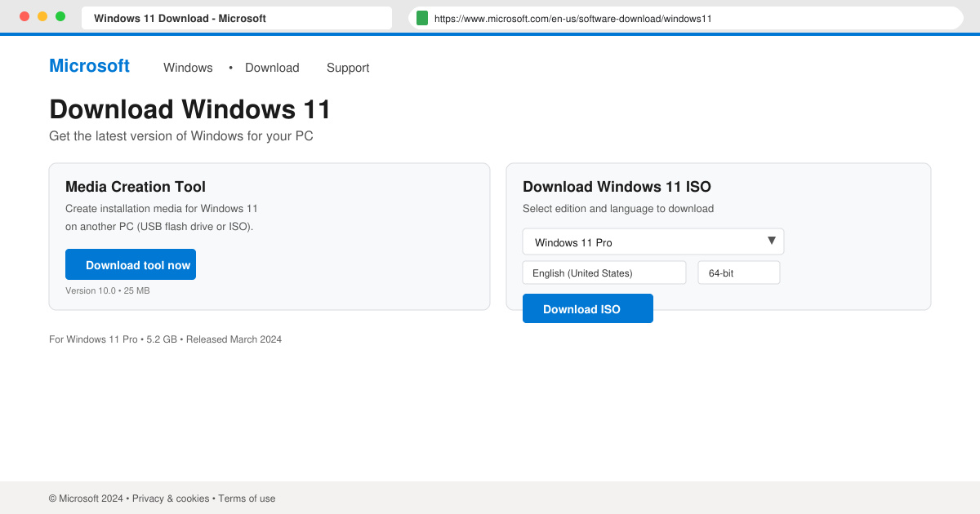The width and height of the screenshot is (980, 514).
Task: Click the red close window button
Action: [24, 16]
